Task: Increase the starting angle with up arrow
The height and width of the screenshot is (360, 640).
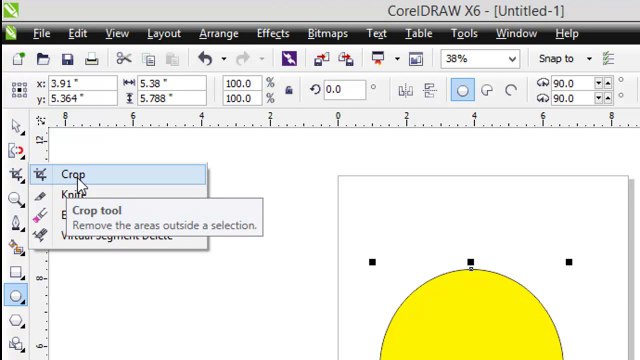Action: tap(608, 83)
